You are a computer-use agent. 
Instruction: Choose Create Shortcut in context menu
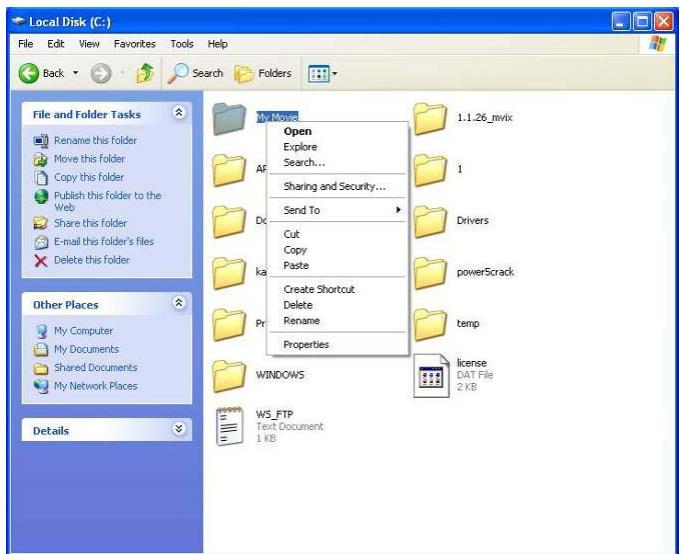pos(338,290)
